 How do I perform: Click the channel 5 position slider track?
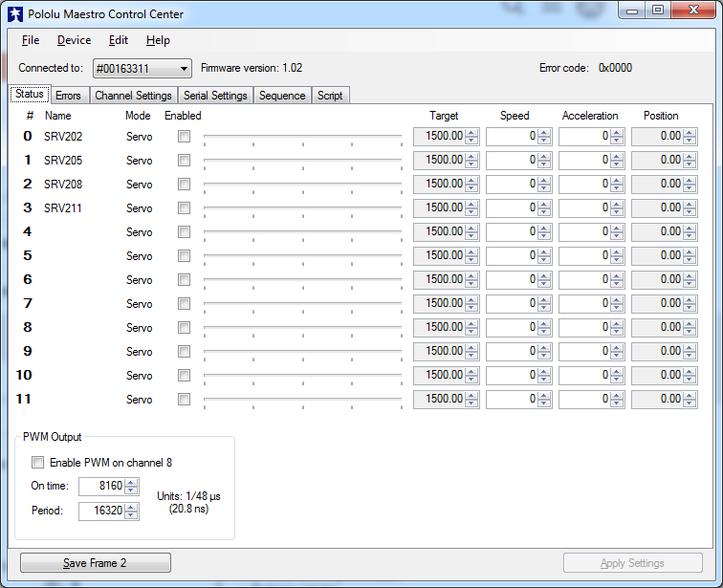[x=302, y=255]
